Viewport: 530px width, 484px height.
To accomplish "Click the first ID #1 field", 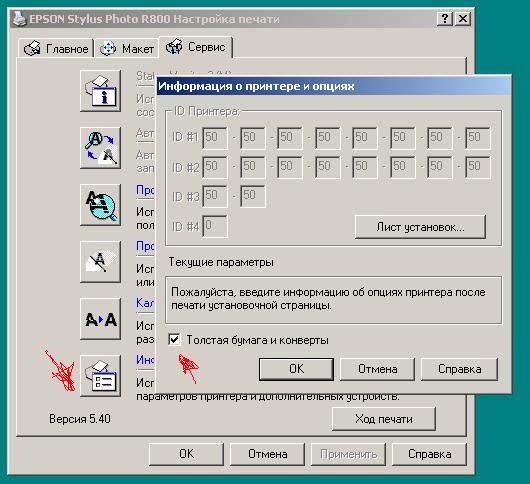I will (x=215, y=138).
